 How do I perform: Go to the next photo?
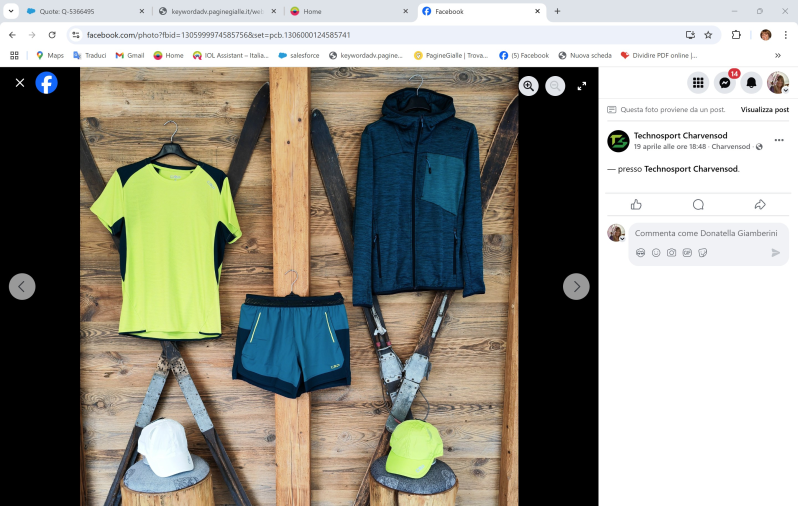tap(576, 287)
